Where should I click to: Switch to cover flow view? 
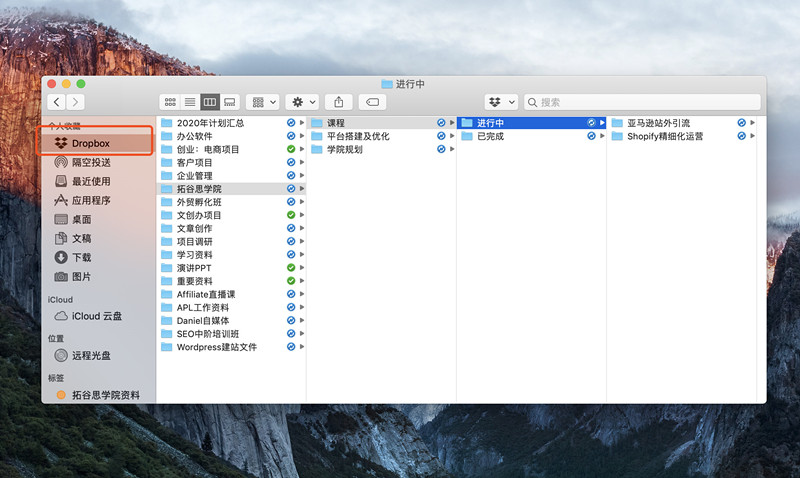(x=230, y=102)
